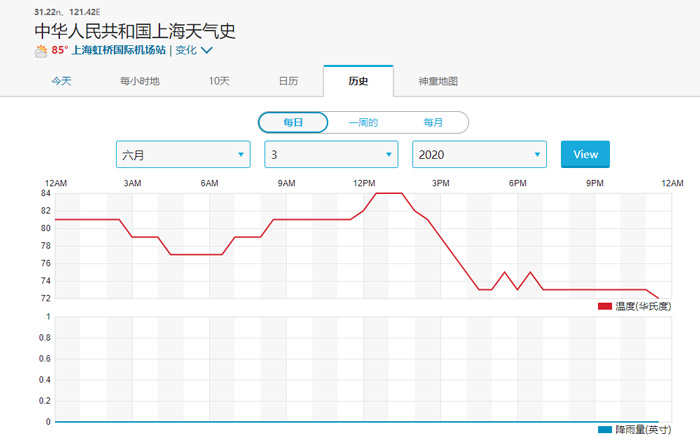Image resolution: width=700 pixels, height=437 pixels.
Task: Click the 变化 change link text
Action: [x=185, y=50]
